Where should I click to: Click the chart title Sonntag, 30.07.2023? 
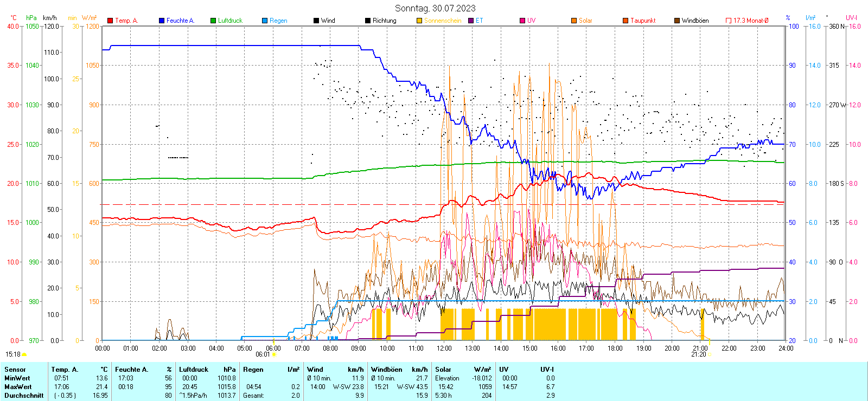[x=435, y=8]
